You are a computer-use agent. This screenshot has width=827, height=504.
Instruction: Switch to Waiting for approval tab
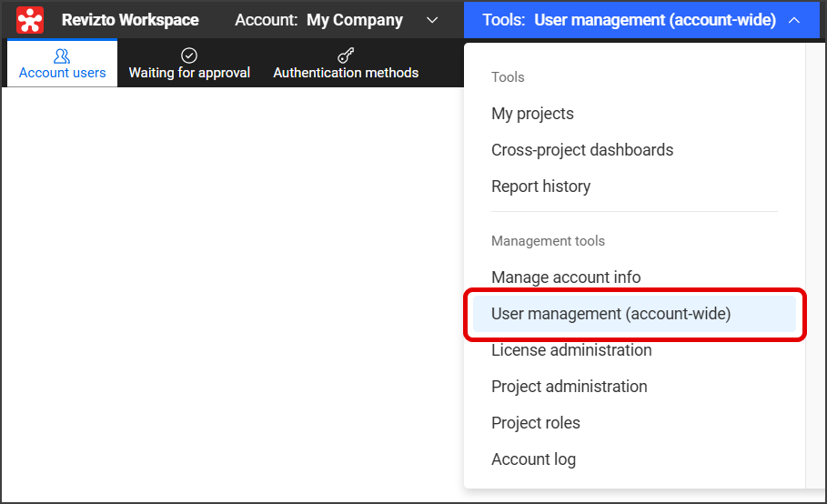click(x=189, y=64)
